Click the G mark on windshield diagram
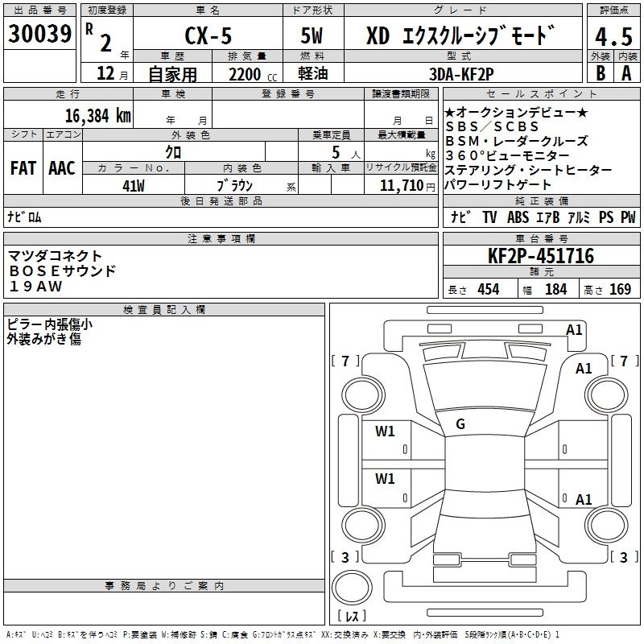644x644 pixels. [460, 424]
